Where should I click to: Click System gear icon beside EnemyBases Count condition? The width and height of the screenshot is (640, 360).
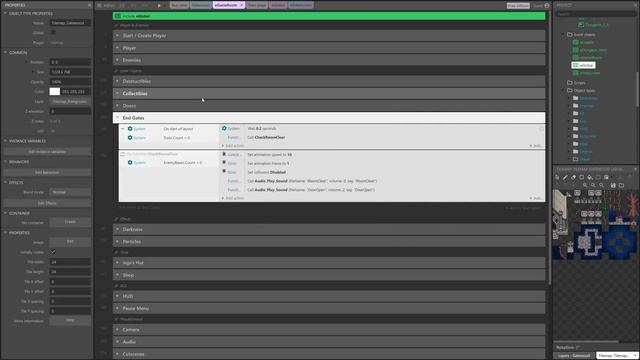pos(130,162)
